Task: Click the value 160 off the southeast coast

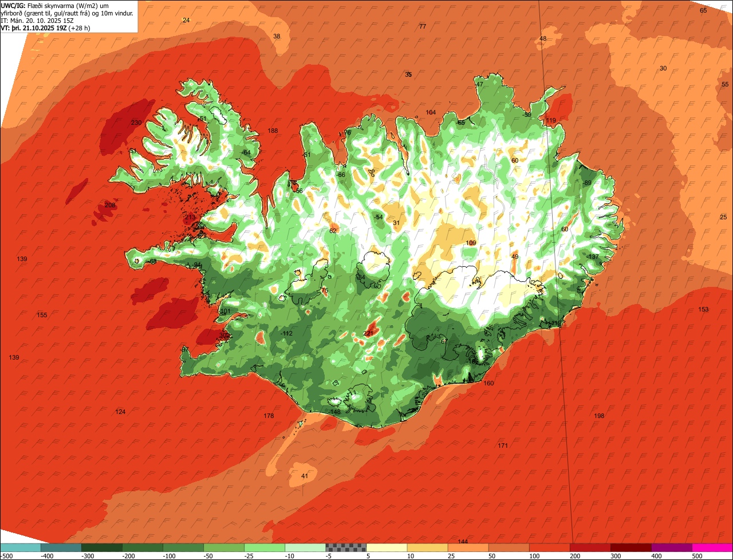Action: pyautogui.click(x=488, y=384)
